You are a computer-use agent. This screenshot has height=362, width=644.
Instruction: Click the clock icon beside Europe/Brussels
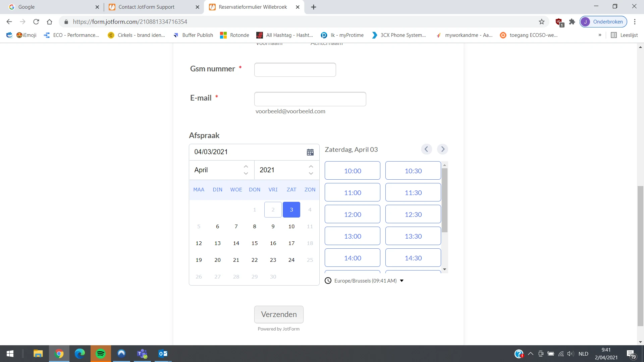coord(328,281)
